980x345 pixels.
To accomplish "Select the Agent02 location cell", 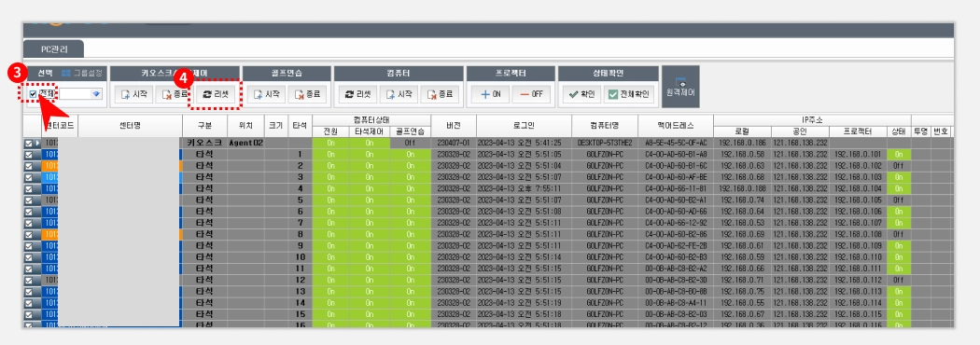I will (x=245, y=144).
